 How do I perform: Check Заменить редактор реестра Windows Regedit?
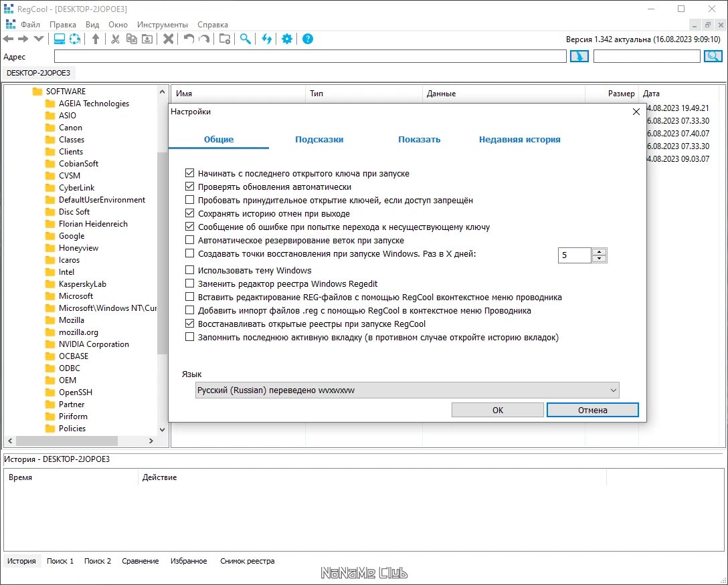pos(189,283)
